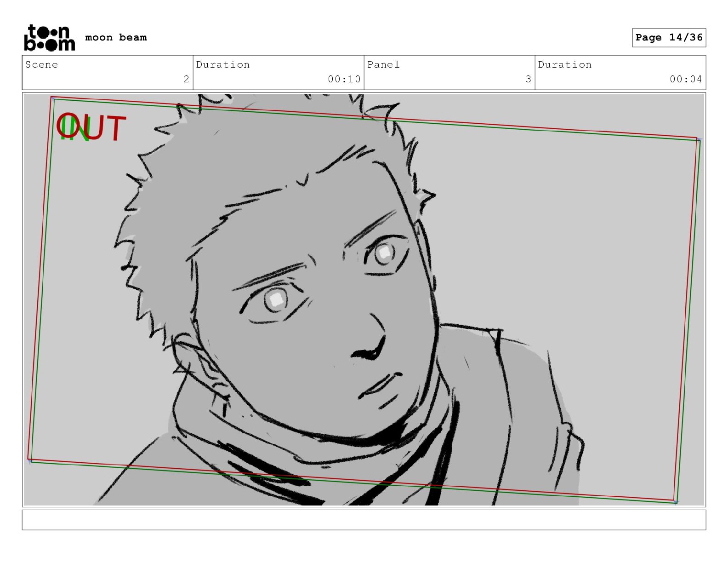This screenshot has height=563, width=728.
Task: Click the Duration label beside the Panel cell
Action: click(x=565, y=64)
